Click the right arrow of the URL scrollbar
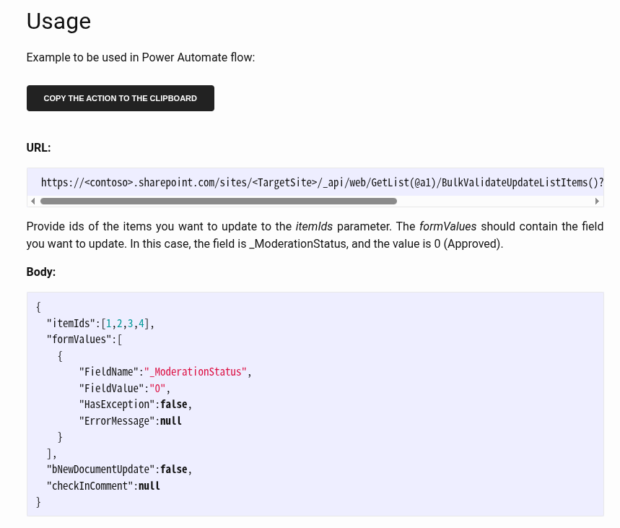The width and height of the screenshot is (620, 528). click(x=598, y=201)
